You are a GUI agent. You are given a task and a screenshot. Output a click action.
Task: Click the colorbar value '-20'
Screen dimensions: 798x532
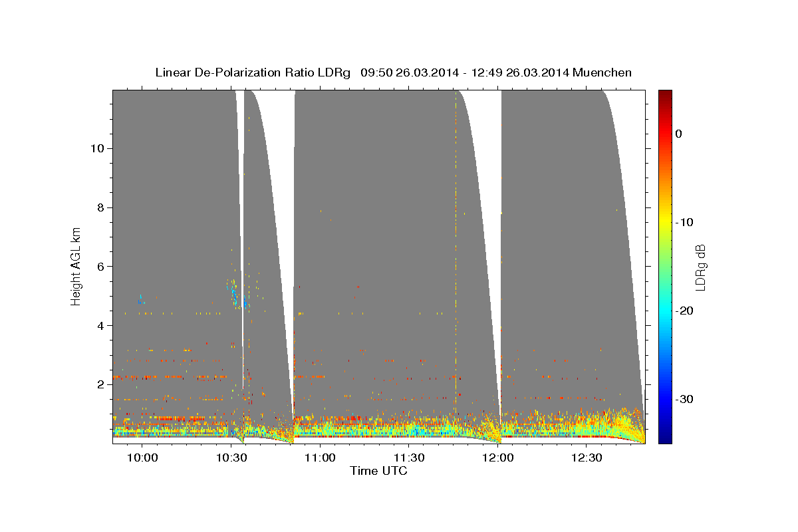(x=685, y=311)
